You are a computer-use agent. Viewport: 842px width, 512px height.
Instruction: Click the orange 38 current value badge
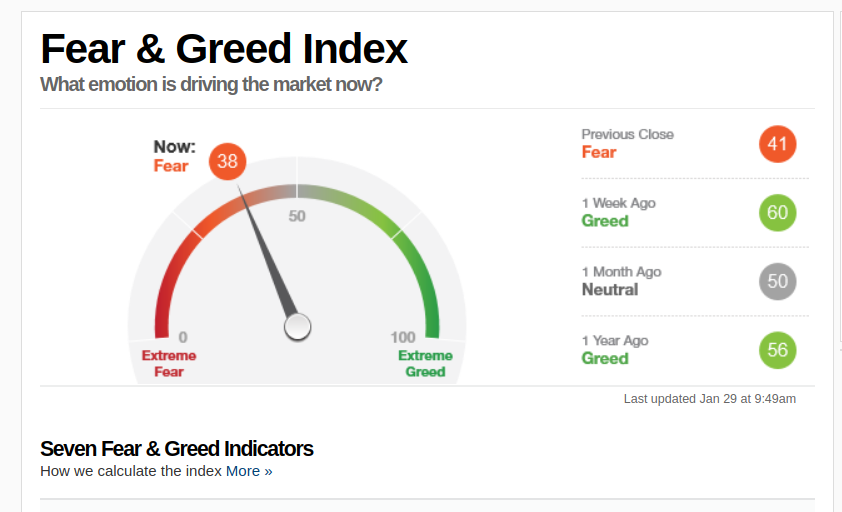click(228, 161)
